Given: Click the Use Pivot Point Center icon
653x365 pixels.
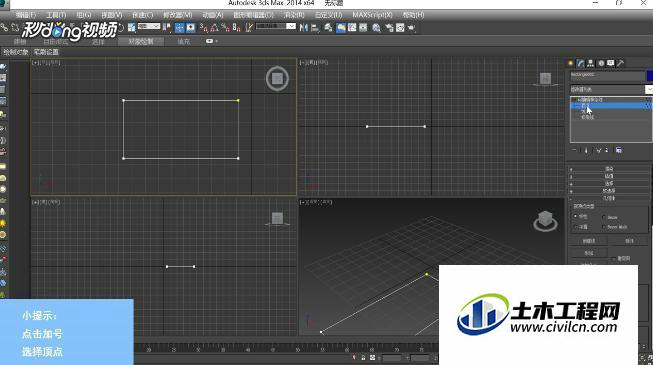Looking at the screenshot, I should click(x=167, y=28).
